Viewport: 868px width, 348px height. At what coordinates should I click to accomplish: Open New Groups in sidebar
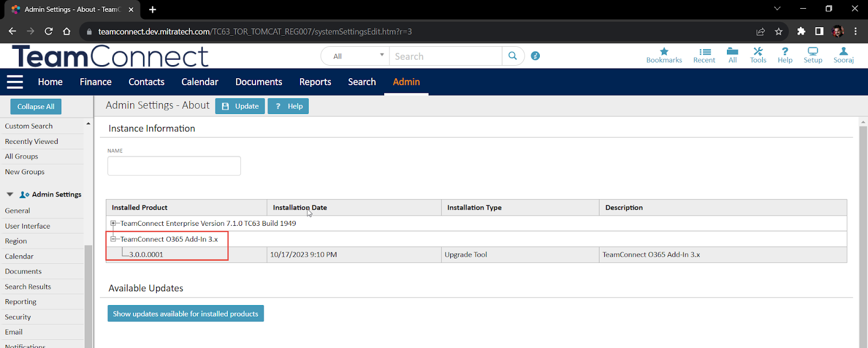coord(25,172)
